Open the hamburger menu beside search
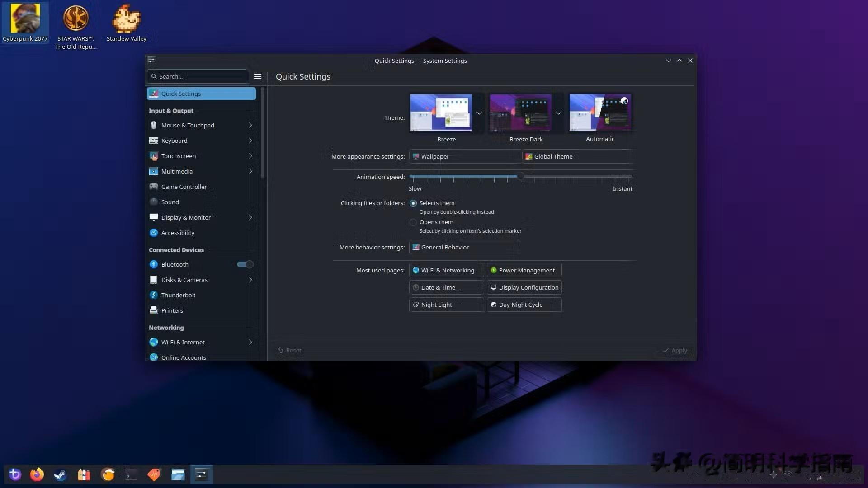The width and height of the screenshot is (868, 488). (258, 76)
